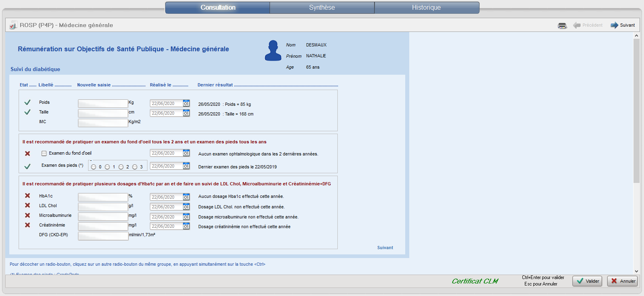Click the printer icon in the header
The height and width of the screenshot is (296, 644).
(x=562, y=25)
